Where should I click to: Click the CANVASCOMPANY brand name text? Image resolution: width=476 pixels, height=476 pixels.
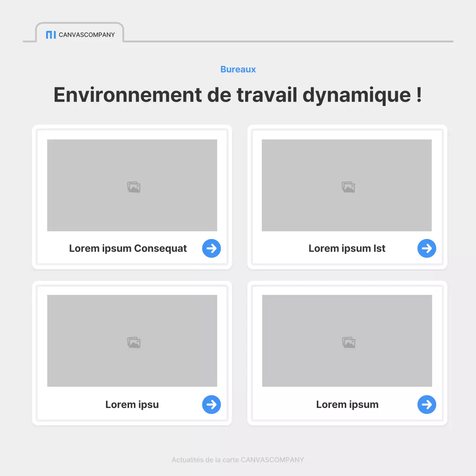(x=87, y=35)
